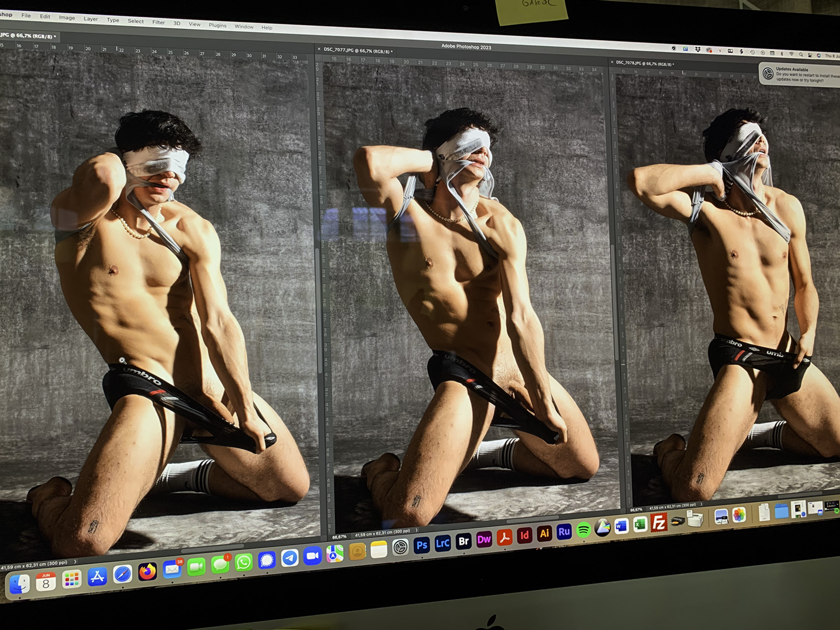Viewport: 840px width, 630px height.
Task: Open Microsoft Excel from the Dock
Action: (640, 524)
